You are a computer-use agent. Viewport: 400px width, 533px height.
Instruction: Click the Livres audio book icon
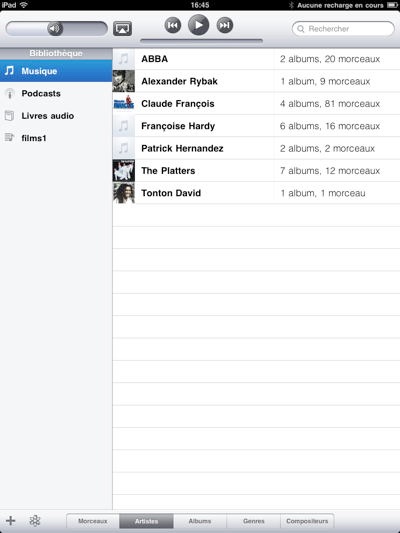tap(10, 116)
